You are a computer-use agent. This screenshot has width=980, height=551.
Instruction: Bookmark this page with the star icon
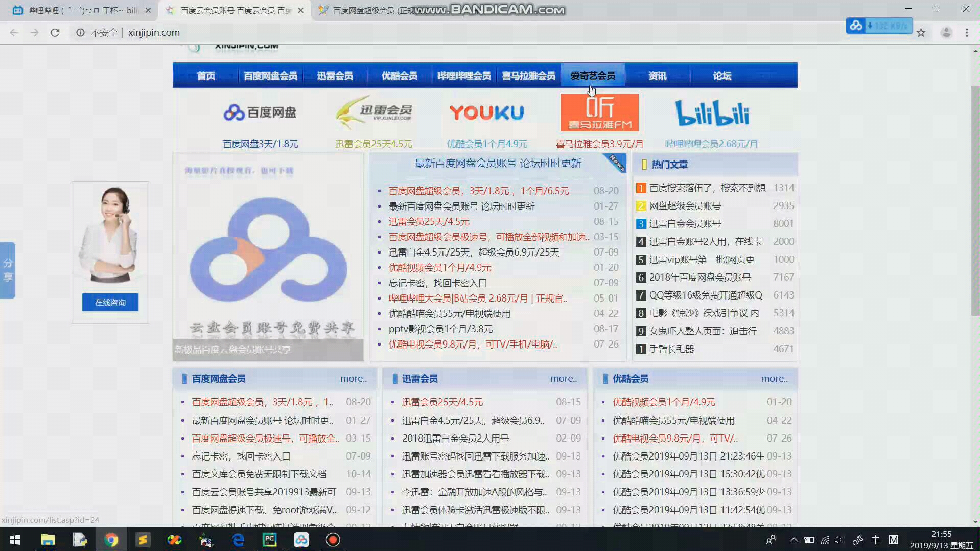(921, 32)
